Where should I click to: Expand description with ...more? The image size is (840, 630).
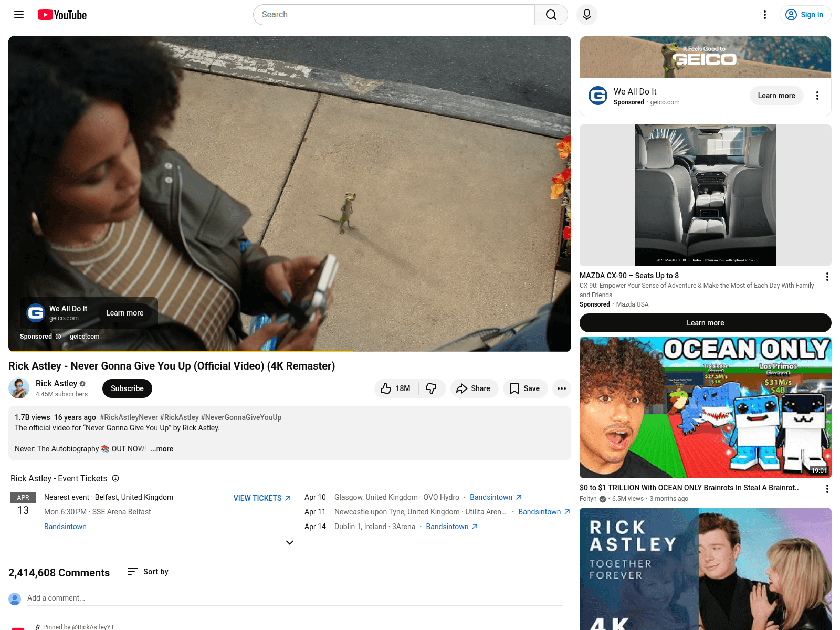pos(162,449)
